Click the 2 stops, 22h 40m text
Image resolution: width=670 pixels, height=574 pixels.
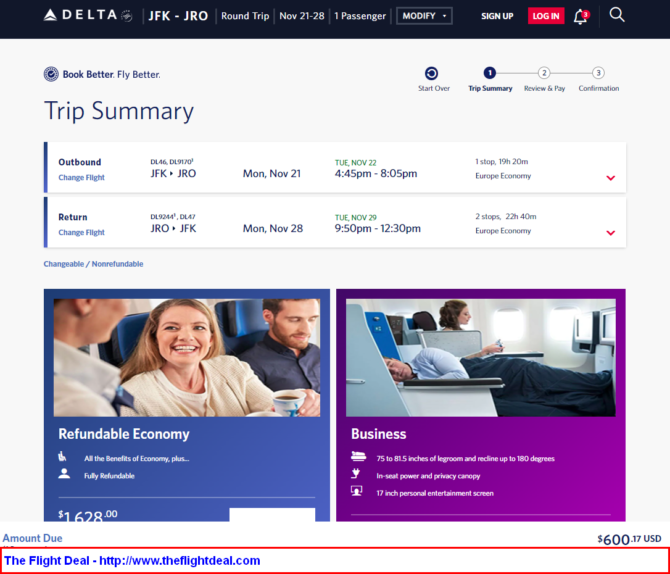506,216
